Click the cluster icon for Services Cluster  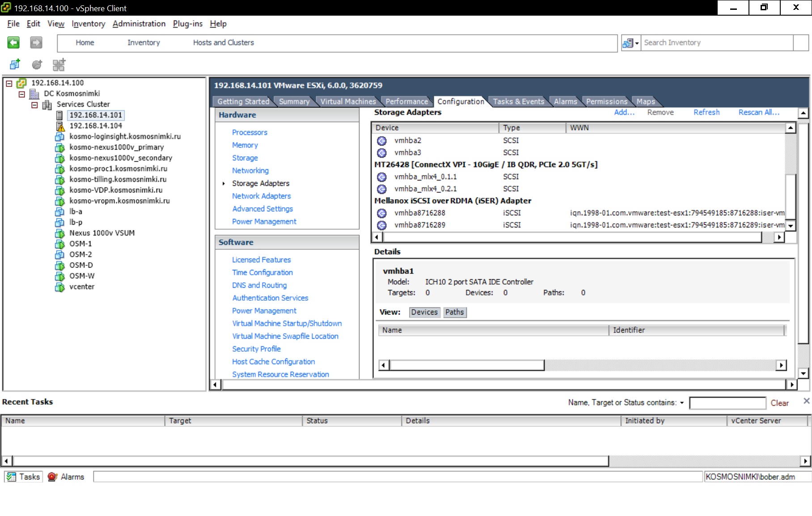(x=47, y=105)
